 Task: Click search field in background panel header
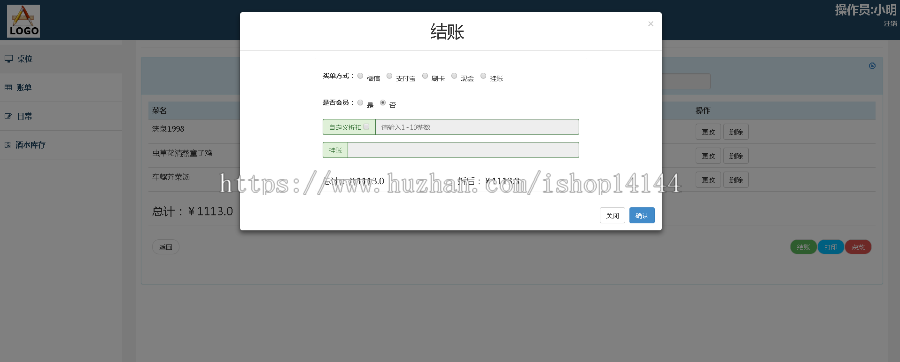686,81
